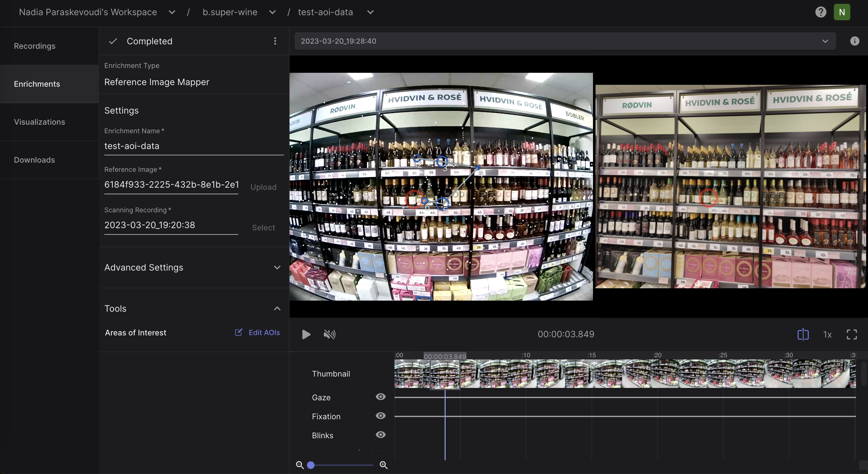Toggle the split view compare icon

(x=803, y=334)
